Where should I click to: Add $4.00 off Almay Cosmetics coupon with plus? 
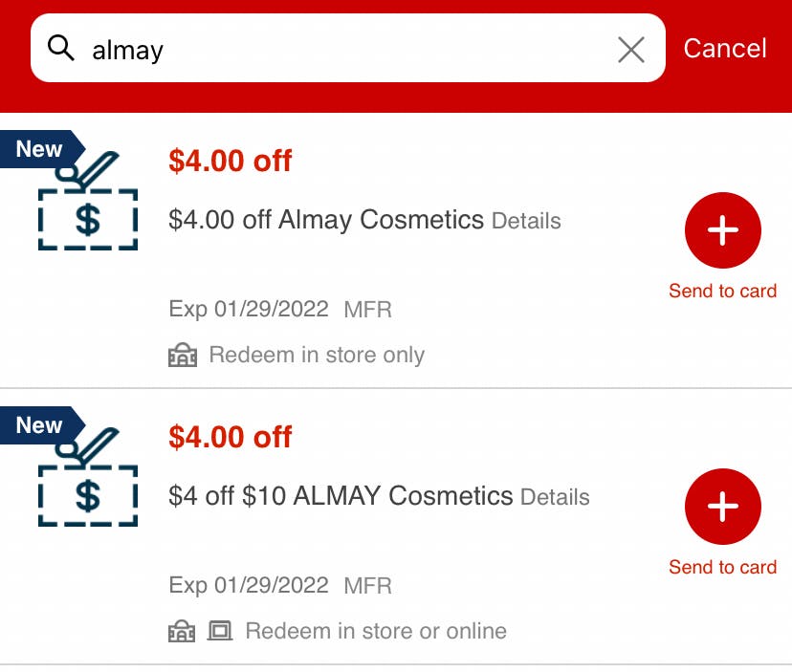(723, 230)
